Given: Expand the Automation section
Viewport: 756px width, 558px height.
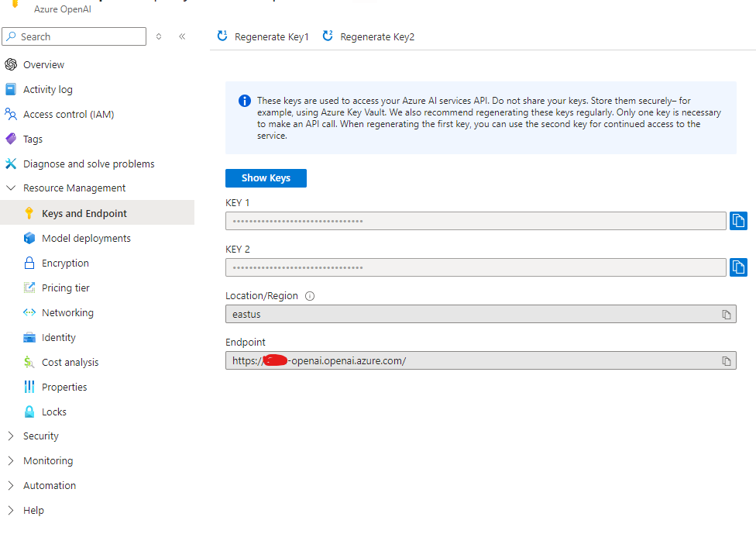Looking at the screenshot, I should tap(11, 485).
